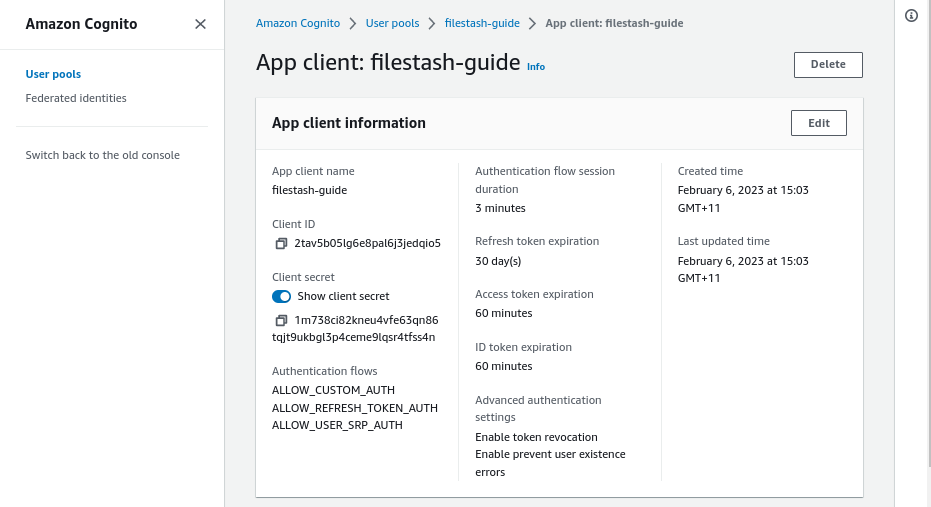
Task: Open User pools in sidebar
Action: [53, 74]
